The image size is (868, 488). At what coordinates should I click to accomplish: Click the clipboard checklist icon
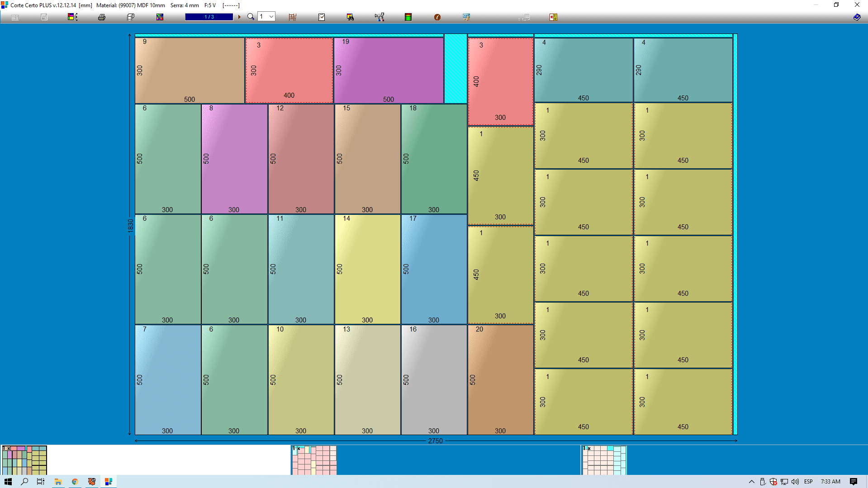pyautogui.click(x=322, y=17)
